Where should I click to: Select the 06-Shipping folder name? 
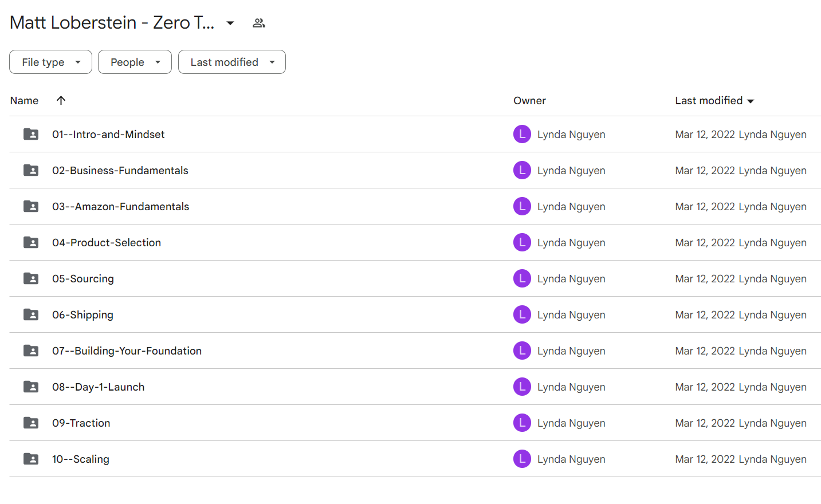pyautogui.click(x=83, y=314)
